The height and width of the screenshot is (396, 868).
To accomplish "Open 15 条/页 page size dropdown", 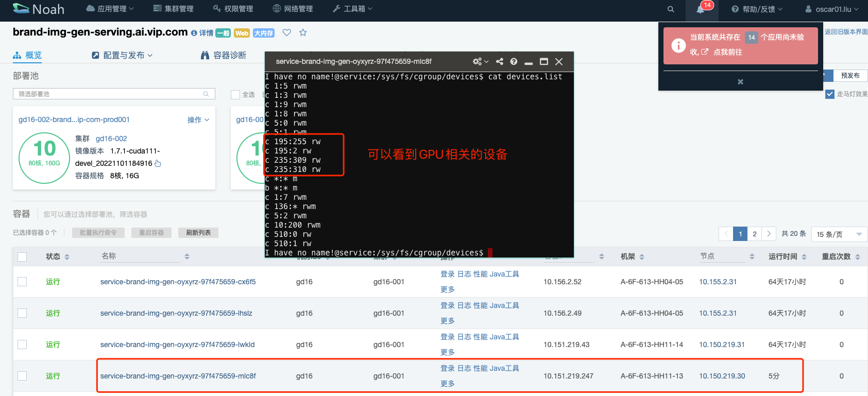I will 839,234.
